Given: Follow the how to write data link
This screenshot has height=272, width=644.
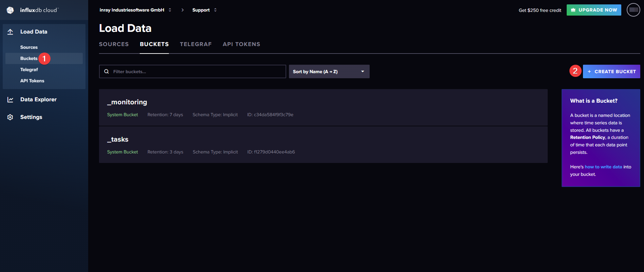Looking at the screenshot, I should [603, 167].
